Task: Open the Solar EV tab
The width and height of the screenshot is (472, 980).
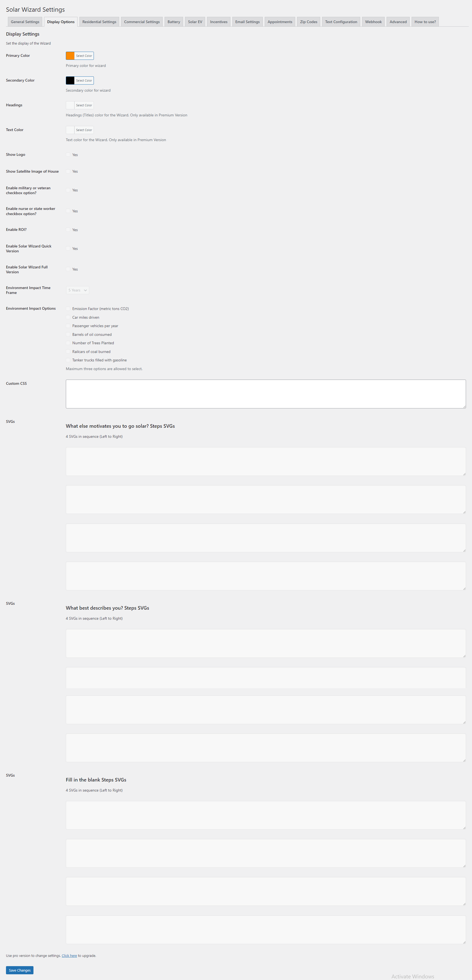Action: [195, 22]
